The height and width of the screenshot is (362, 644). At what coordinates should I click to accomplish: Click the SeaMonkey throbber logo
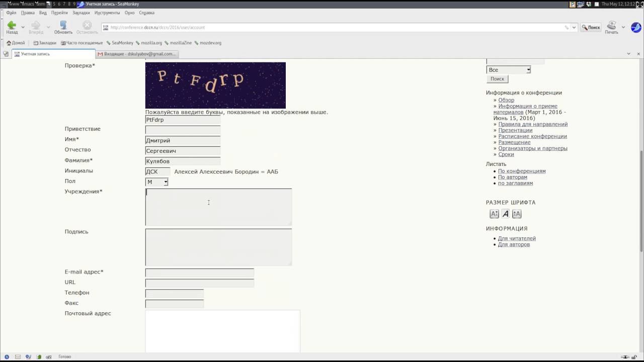point(636,27)
